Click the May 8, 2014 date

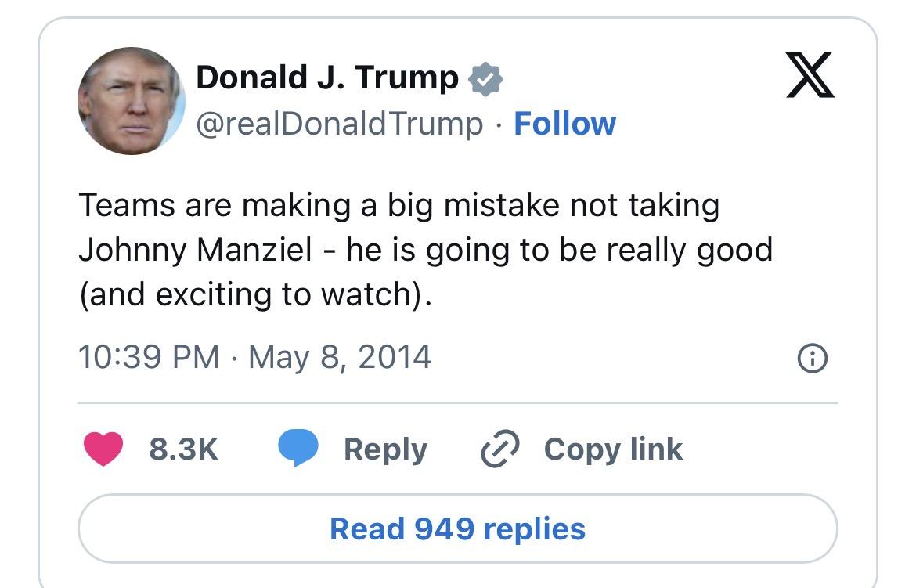pos(340,357)
